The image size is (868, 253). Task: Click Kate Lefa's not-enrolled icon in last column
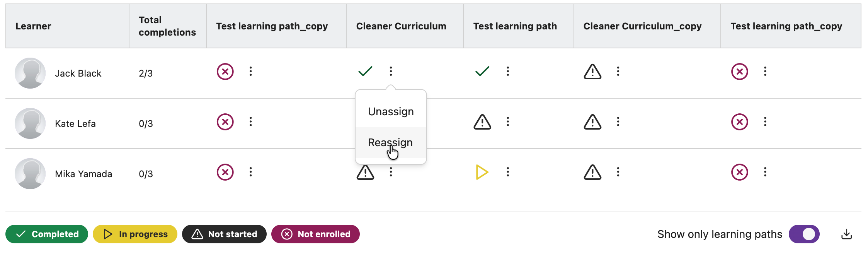click(739, 122)
